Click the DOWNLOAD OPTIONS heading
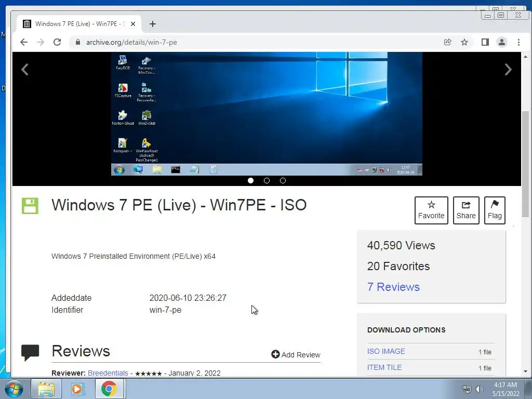This screenshot has width=532, height=399. (x=406, y=330)
